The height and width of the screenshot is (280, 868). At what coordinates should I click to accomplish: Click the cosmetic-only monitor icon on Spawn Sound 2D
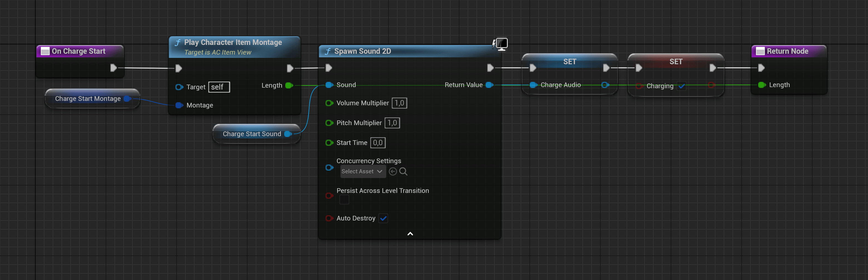[x=501, y=44]
